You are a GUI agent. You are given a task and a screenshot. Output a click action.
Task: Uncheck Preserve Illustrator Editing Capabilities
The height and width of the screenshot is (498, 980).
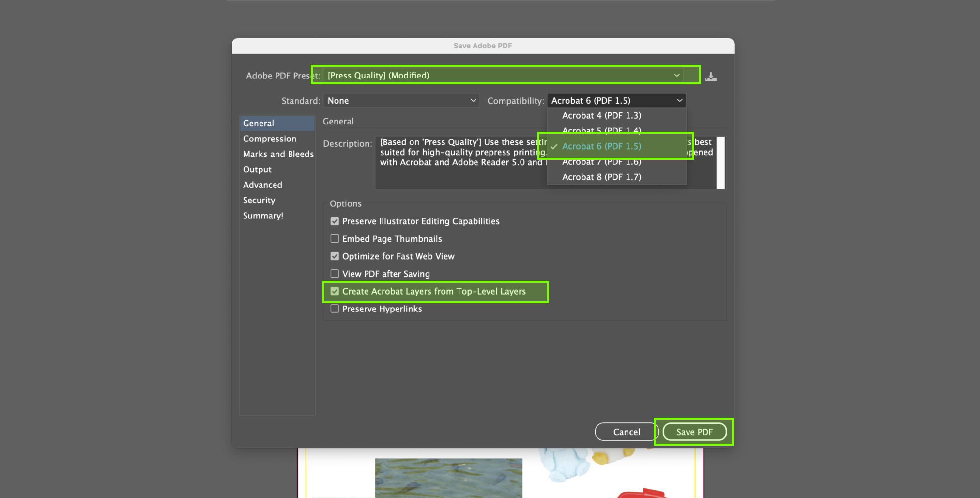[335, 221]
